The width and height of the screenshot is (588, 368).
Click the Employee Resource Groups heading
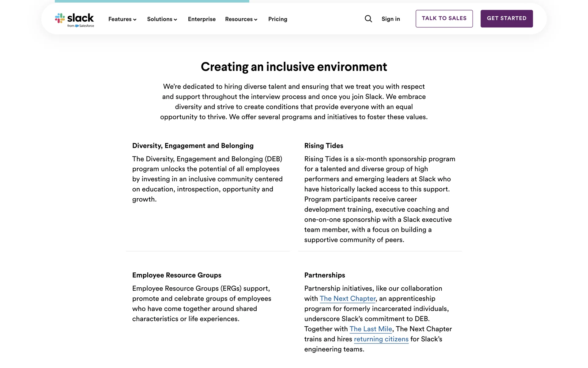pyautogui.click(x=176, y=275)
